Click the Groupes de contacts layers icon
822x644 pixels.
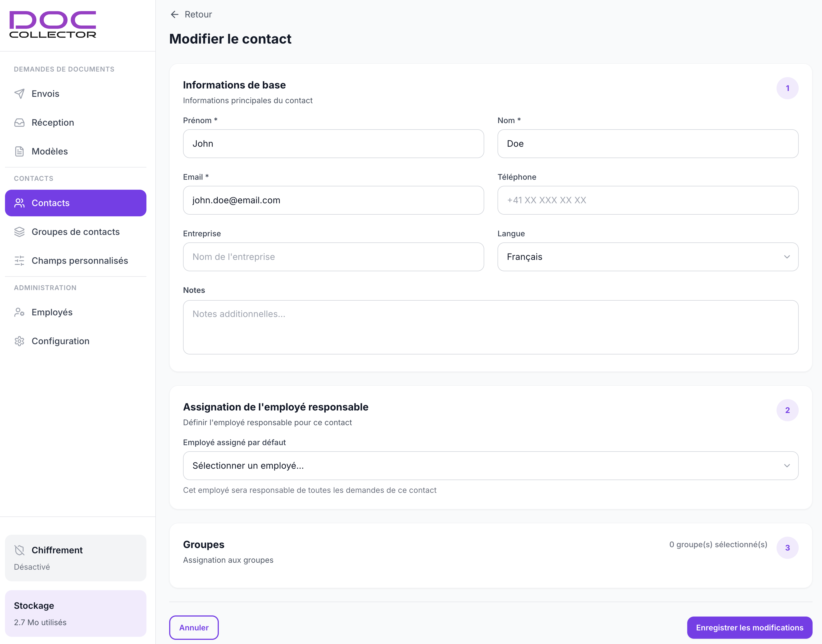point(19,232)
